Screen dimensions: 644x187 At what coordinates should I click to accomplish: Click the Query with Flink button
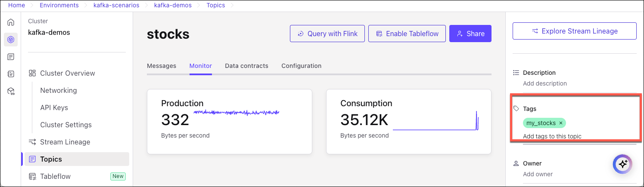(327, 34)
